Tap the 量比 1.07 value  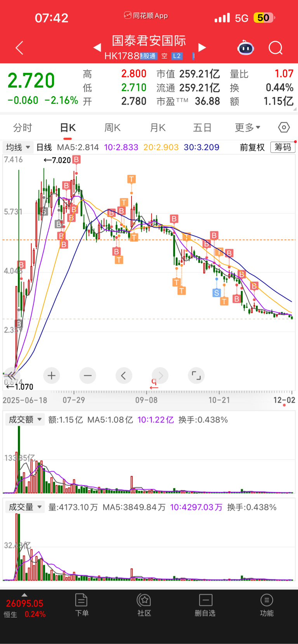pos(284,74)
